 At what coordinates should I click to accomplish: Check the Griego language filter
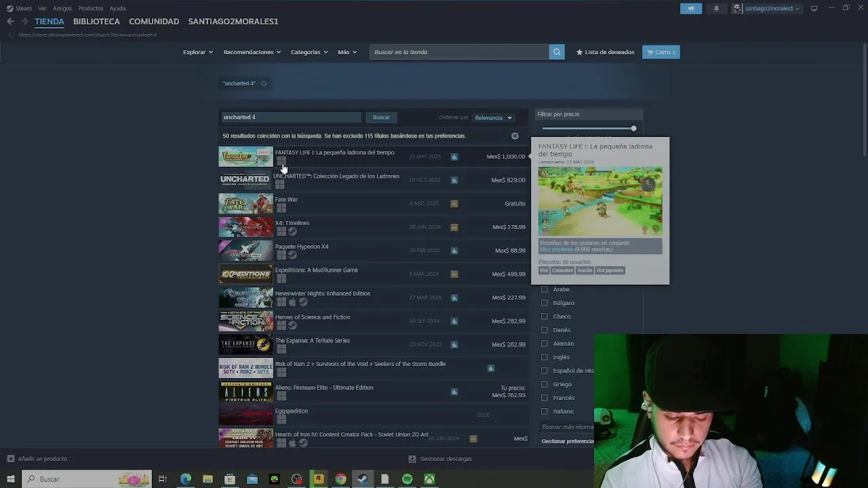[544, 384]
